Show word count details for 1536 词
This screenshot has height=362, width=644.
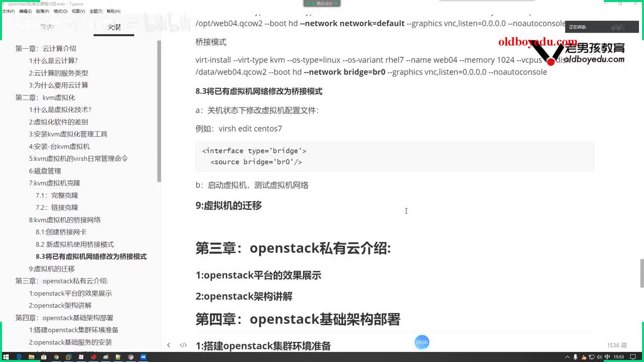(617, 345)
